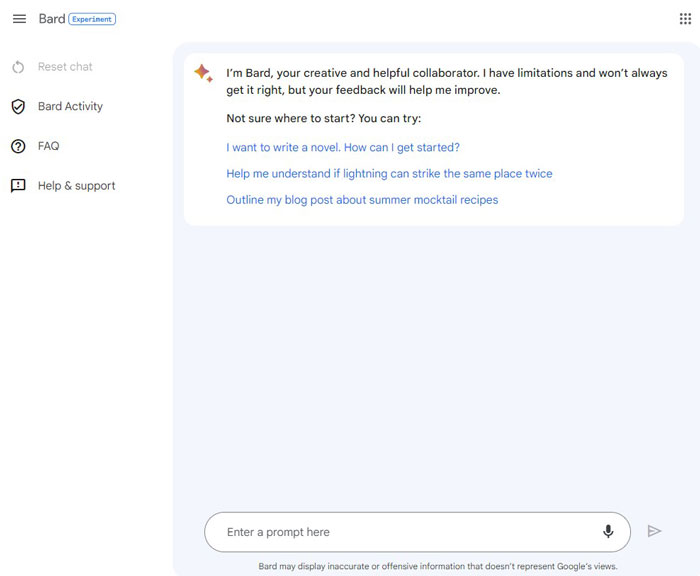Click the FAQ question mark icon
Image resolution: width=700 pixels, height=576 pixels.
pyautogui.click(x=18, y=146)
